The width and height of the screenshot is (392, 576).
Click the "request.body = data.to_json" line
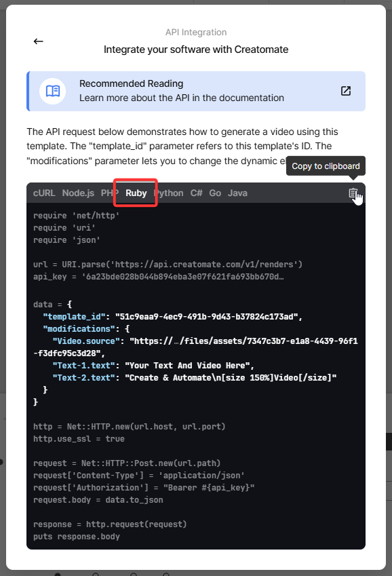pyautogui.click(x=98, y=500)
